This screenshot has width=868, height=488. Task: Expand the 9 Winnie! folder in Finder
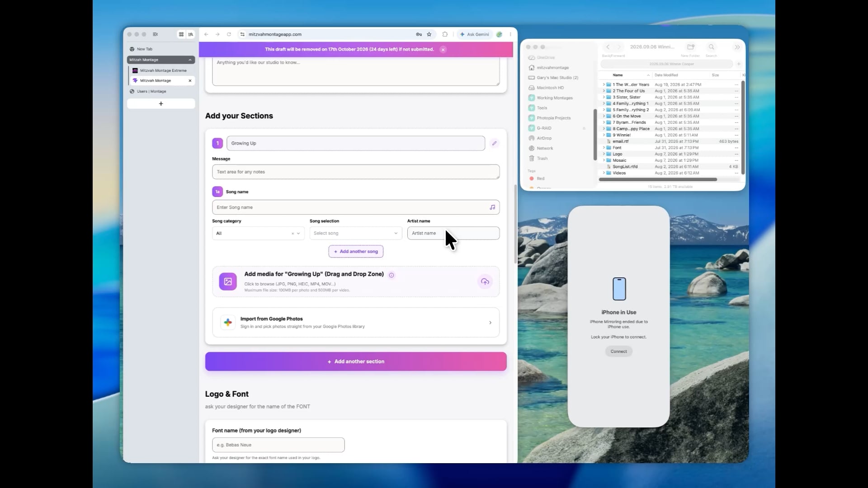[x=604, y=135]
